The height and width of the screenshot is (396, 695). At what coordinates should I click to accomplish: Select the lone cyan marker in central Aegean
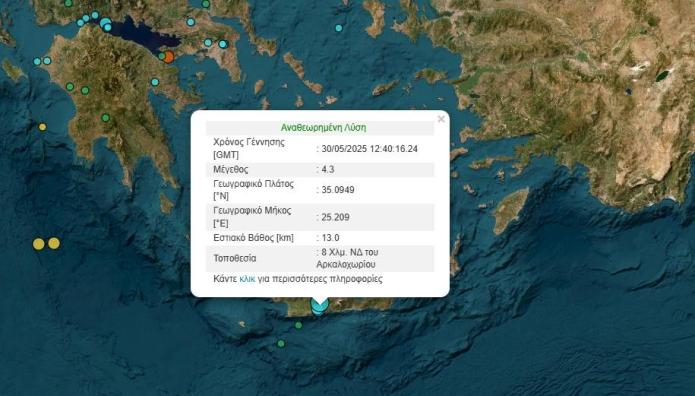click(339, 28)
